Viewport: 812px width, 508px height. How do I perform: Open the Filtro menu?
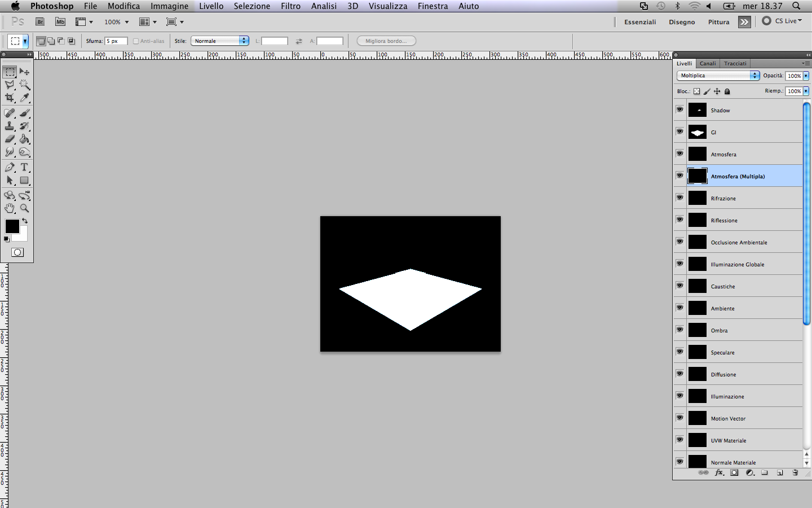(x=290, y=6)
